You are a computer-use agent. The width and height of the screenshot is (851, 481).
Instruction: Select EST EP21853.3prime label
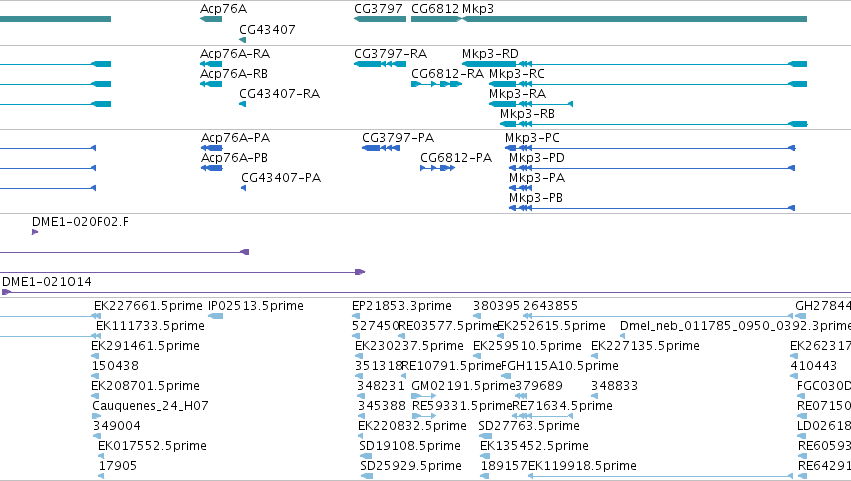coord(402,306)
